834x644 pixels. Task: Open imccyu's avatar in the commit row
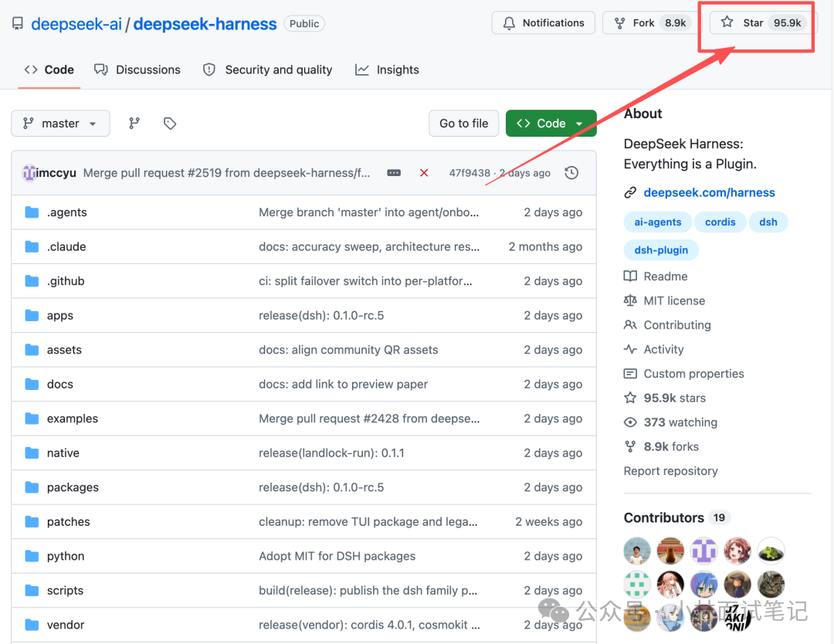29,173
